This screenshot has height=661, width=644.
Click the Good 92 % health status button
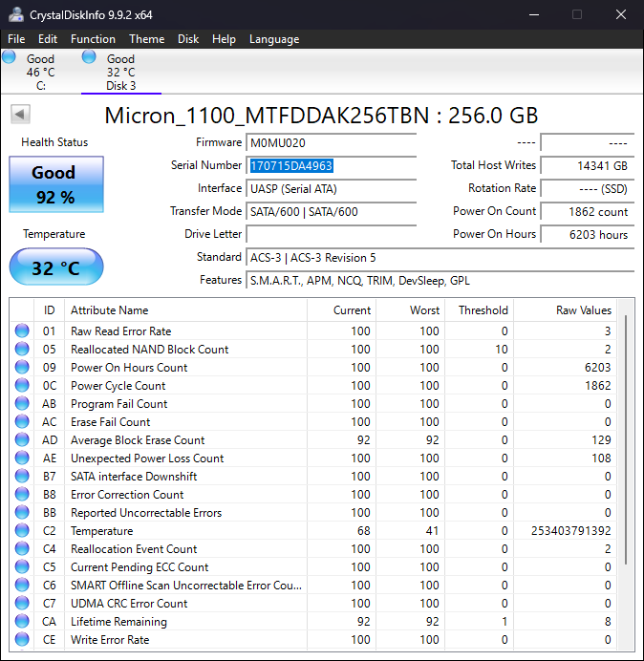coord(56,184)
